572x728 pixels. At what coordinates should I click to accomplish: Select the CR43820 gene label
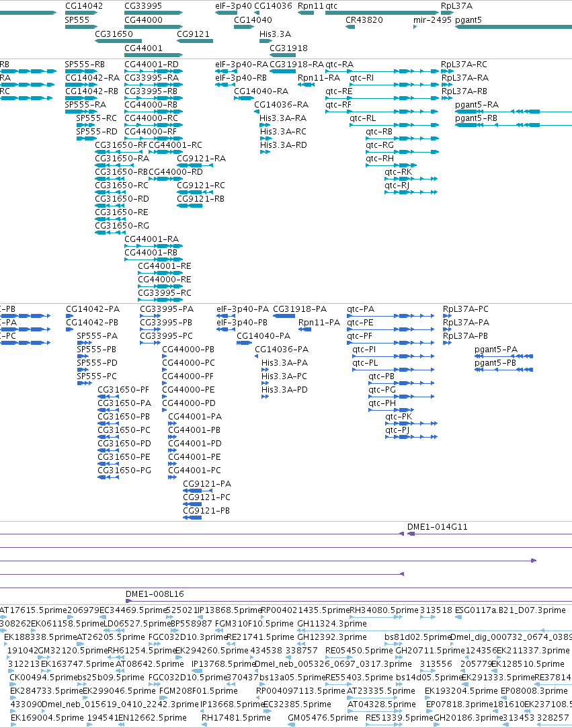pyautogui.click(x=364, y=20)
